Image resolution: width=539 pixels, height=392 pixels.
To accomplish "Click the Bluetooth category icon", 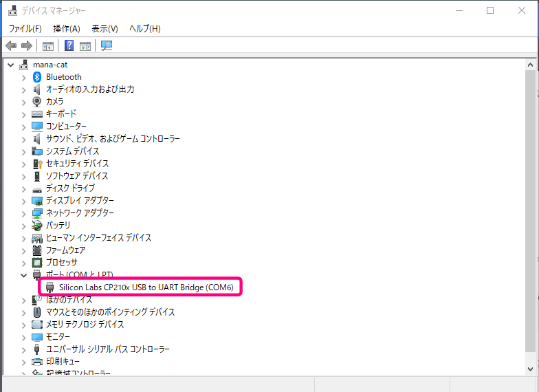I will point(37,77).
